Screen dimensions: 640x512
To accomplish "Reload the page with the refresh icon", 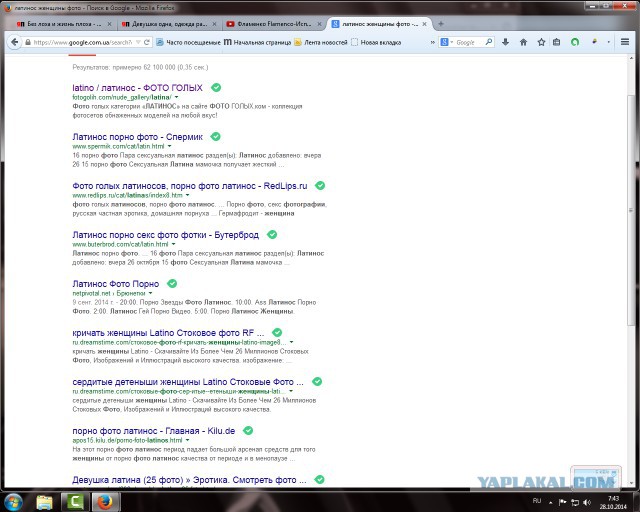I will click(x=147, y=42).
